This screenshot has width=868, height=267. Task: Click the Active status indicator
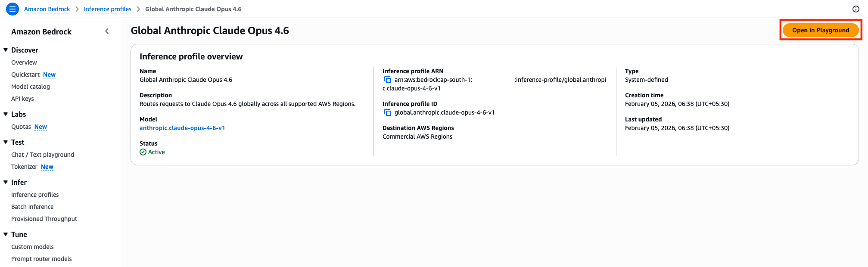pyautogui.click(x=152, y=152)
